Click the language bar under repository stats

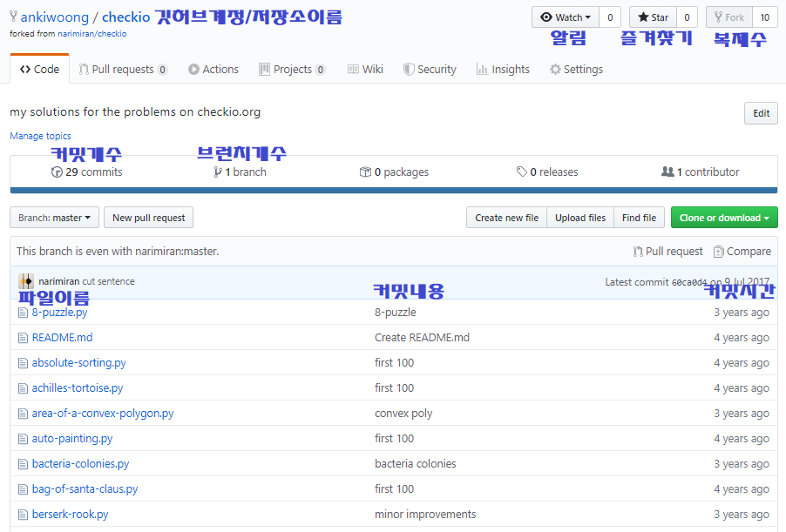click(394, 191)
